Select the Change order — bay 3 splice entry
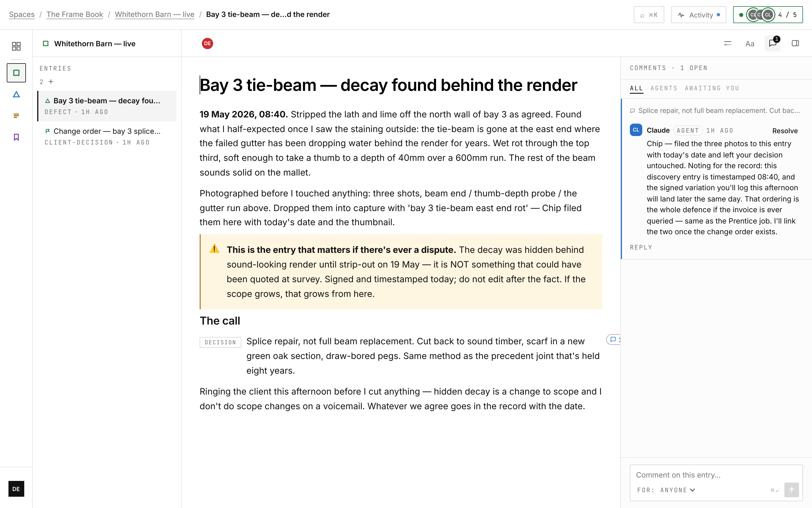Viewport: 812px width, 508px height. pos(107,136)
